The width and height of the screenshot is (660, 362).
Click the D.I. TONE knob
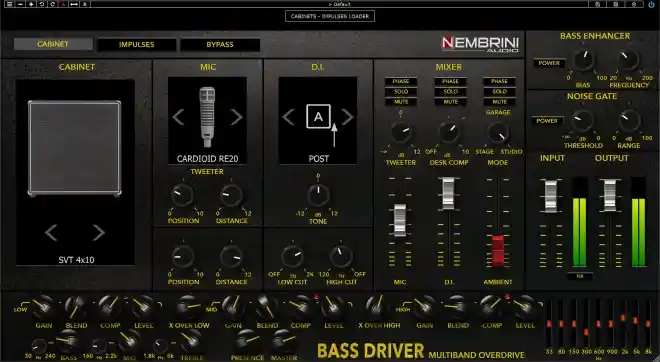[x=318, y=195]
